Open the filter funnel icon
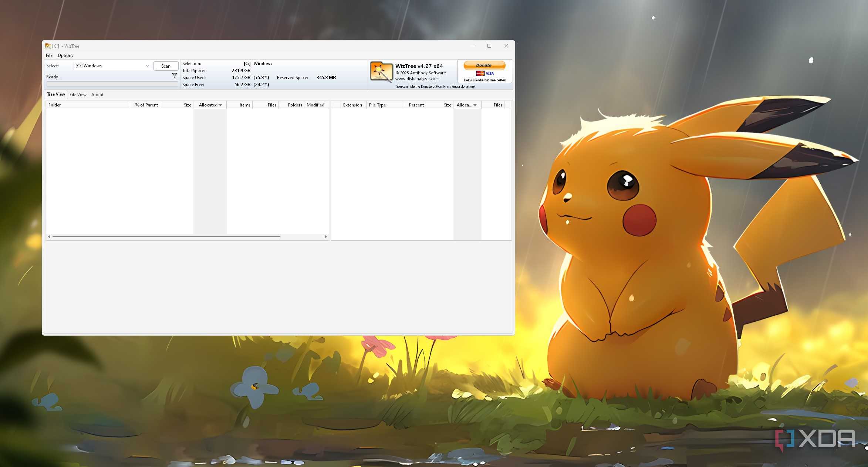 (x=175, y=75)
